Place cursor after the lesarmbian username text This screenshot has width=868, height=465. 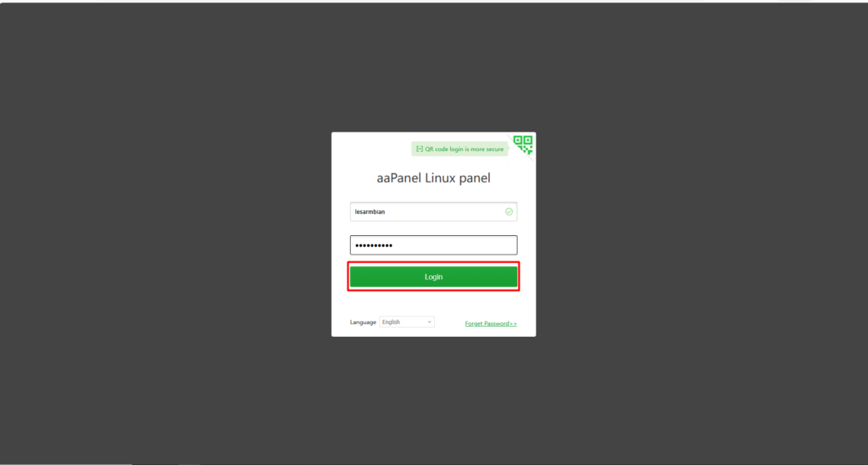pos(386,212)
